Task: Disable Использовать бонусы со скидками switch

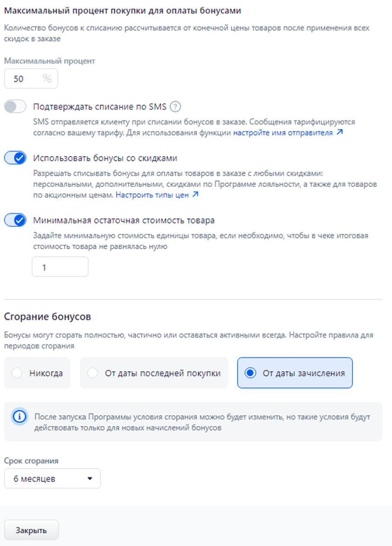Action: coord(15,158)
